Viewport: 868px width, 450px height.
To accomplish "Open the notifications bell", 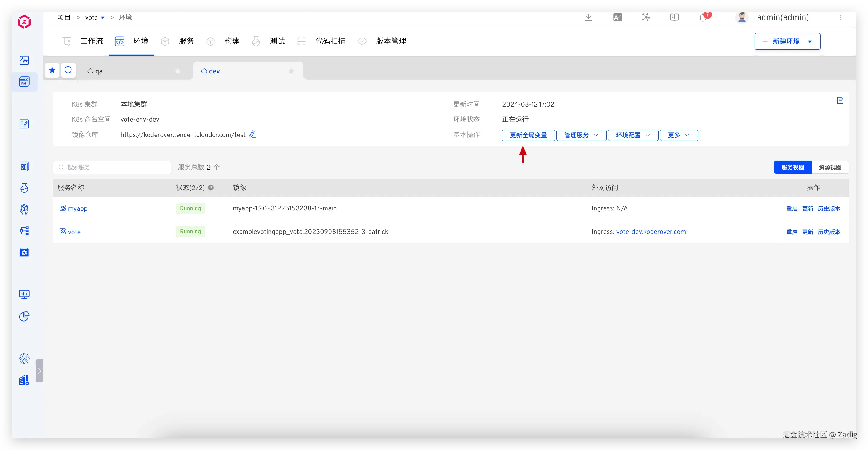I will (x=703, y=17).
